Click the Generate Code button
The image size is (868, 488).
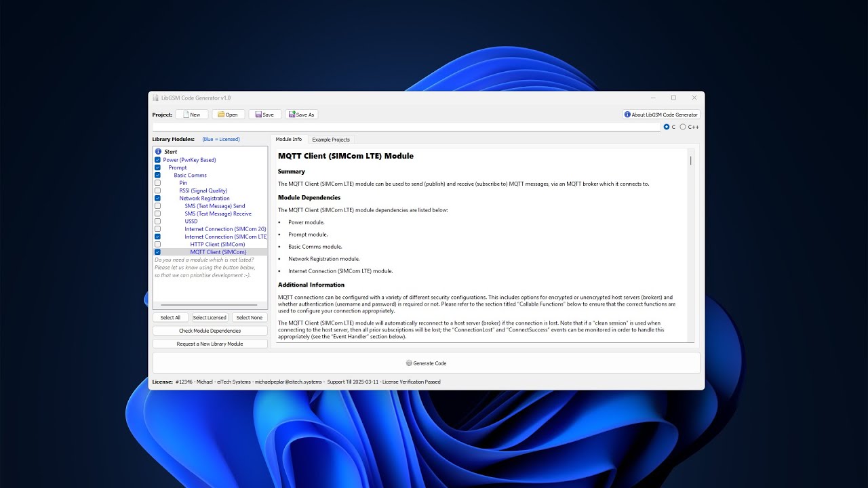click(426, 363)
